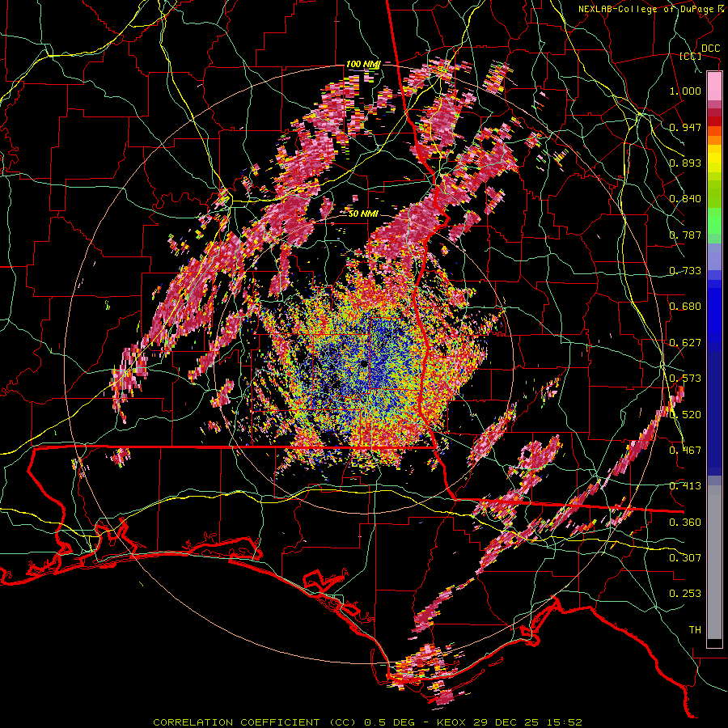Click the DCC product label above legend
Image resolution: width=728 pixels, height=728 pixels.
pos(711,49)
